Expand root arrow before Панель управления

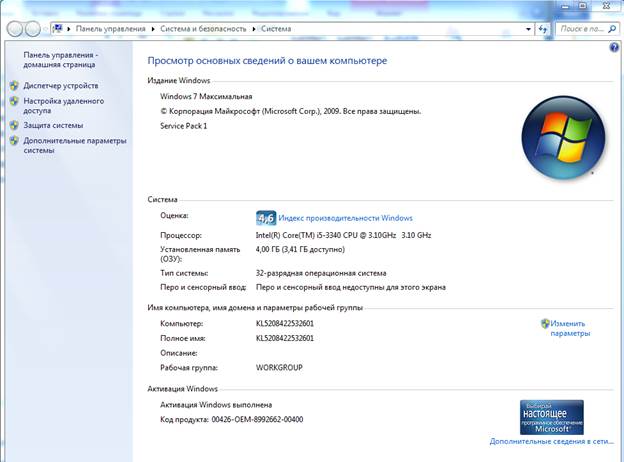coord(69,29)
